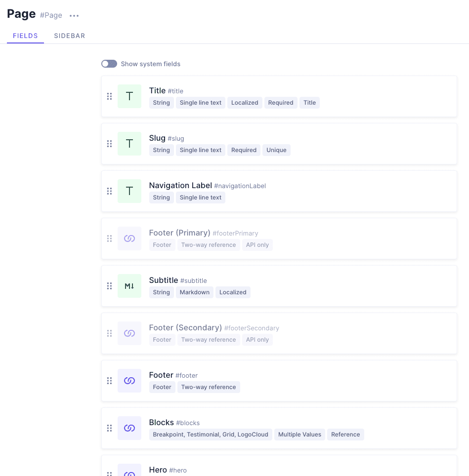Click the drag handle of Title field
Image resolution: width=469 pixels, height=476 pixels.
pos(109,96)
